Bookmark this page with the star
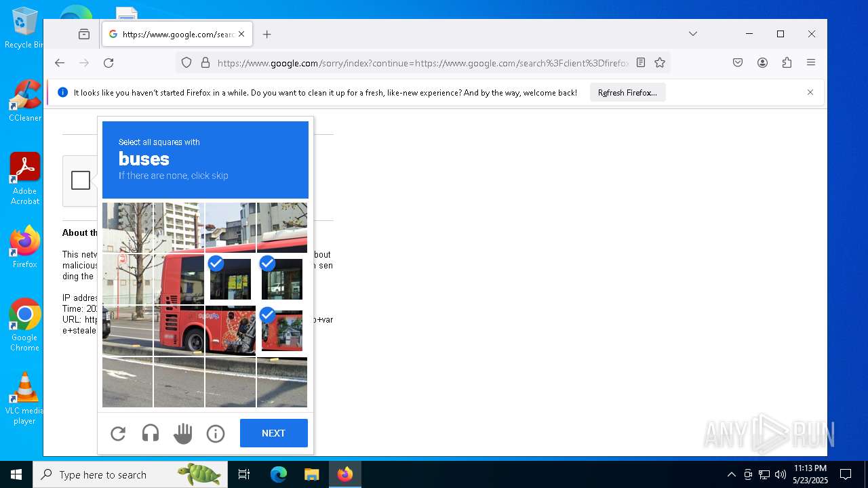This screenshot has height=488, width=868. [660, 63]
